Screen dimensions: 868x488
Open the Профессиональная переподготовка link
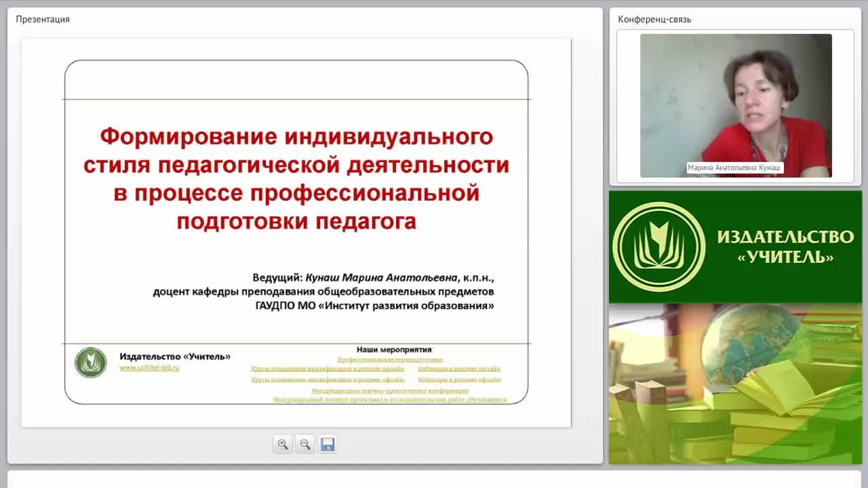coord(390,360)
